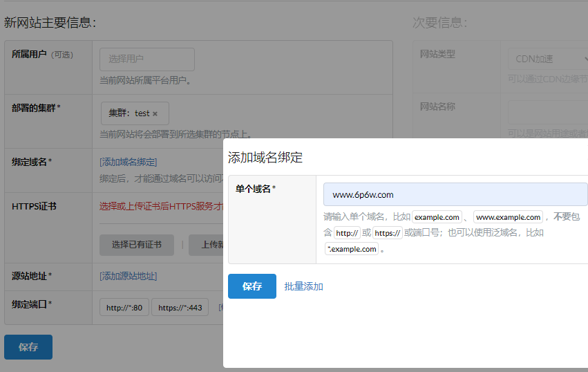Open the CDN加速 website type dropdown
Image resolution: width=588 pixels, height=372 pixels.
tap(546, 59)
